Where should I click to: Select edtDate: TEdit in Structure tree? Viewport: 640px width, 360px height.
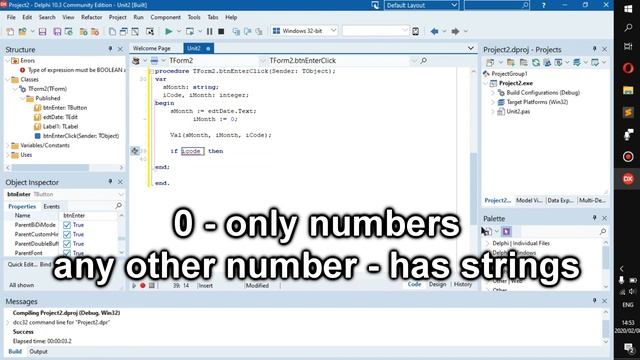click(x=60, y=117)
